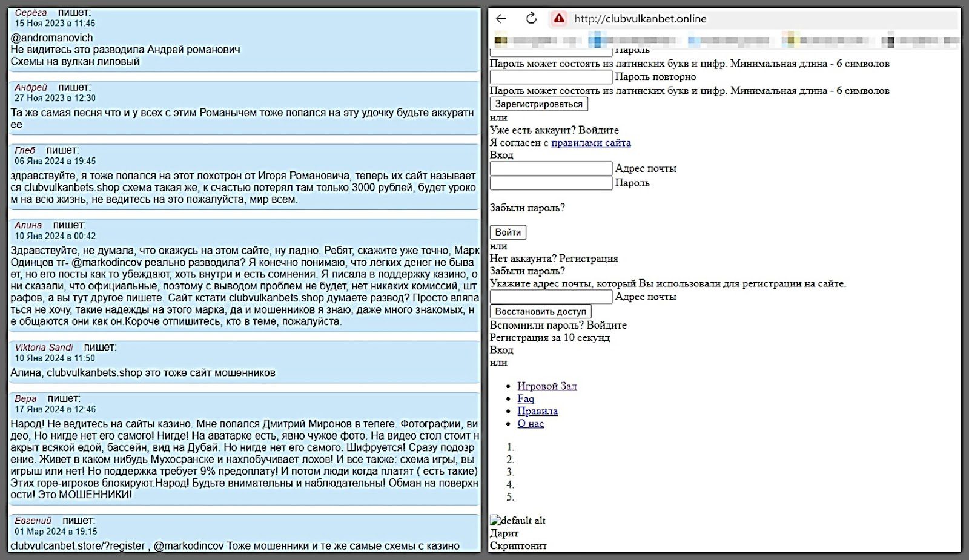Viewport: 969px width, 560px height.
Task: Click author name Вера in comments
Action: pyautogui.click(x=25, y=399)
